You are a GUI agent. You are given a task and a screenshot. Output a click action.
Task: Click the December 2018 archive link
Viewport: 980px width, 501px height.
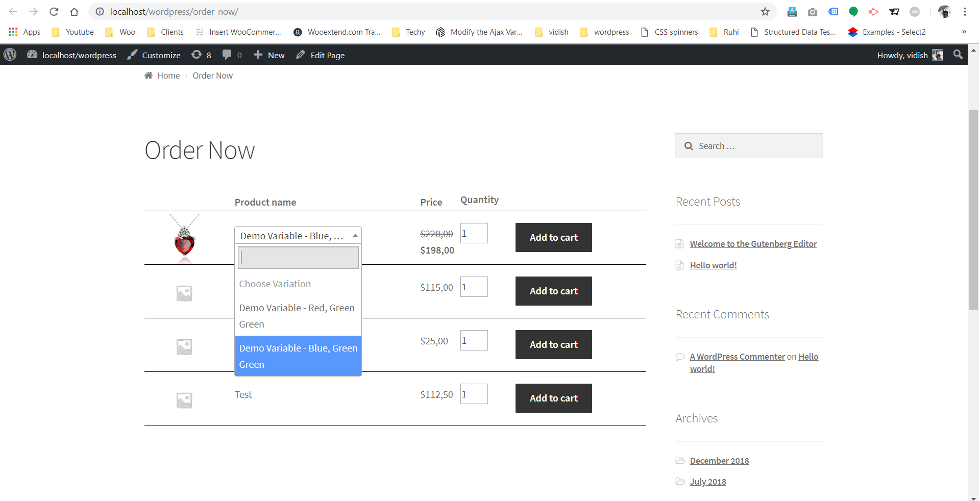click(x=719, y=461)
